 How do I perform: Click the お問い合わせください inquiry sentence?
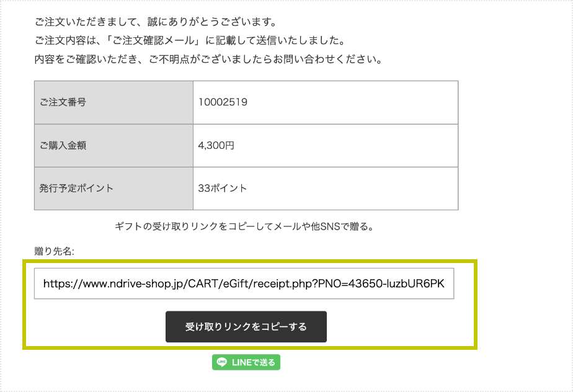tap(208, 59)
